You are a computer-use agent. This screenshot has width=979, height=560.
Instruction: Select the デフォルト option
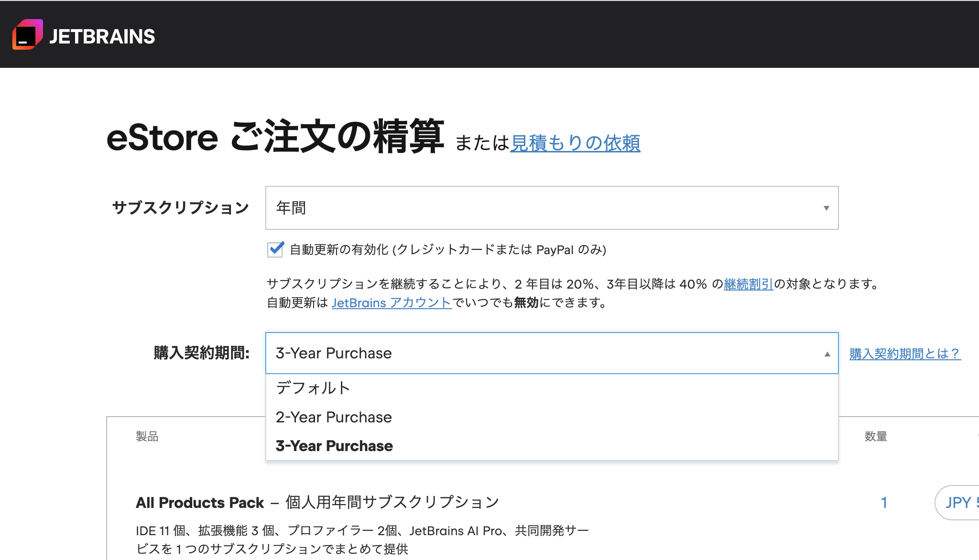click(552, 388)
